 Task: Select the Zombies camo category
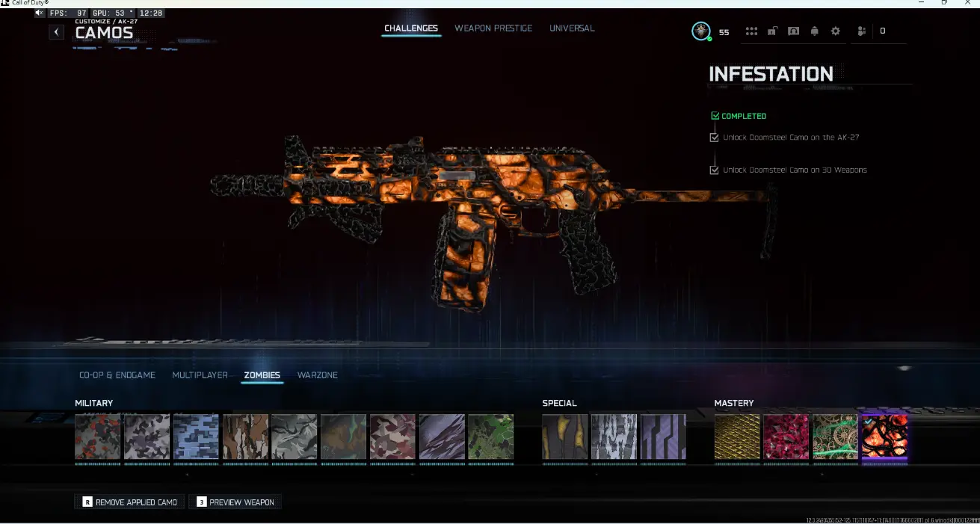coord(262,375)
